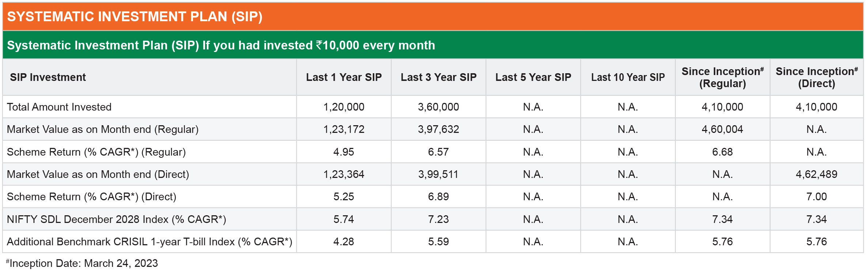Screen dimensions: 868x272
Task: Select the Since Inception (Direct) column header
Action: pyautogui.click(x=817, y=77)
